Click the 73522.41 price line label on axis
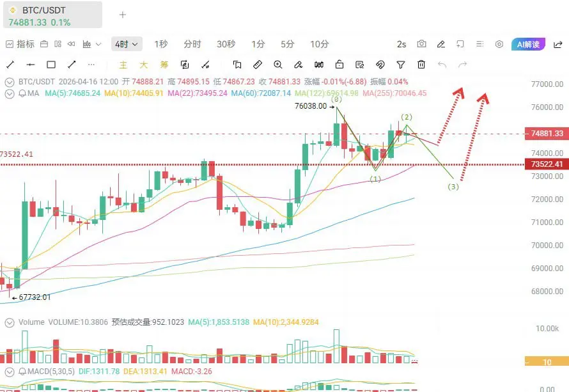The height and width of the screenshot is (392, 569). pyautogui.click(x=547, y=164)
